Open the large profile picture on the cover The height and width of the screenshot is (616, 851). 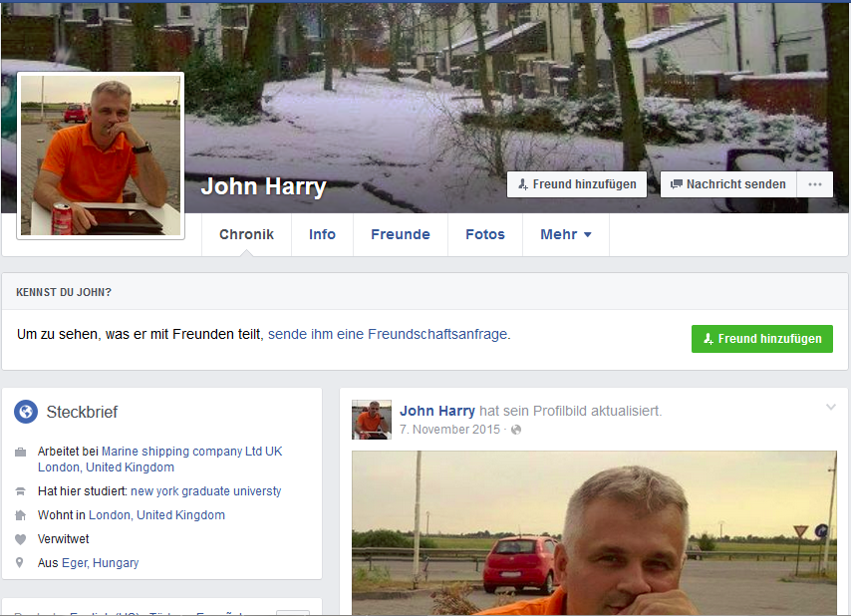(x=101, y=155)
